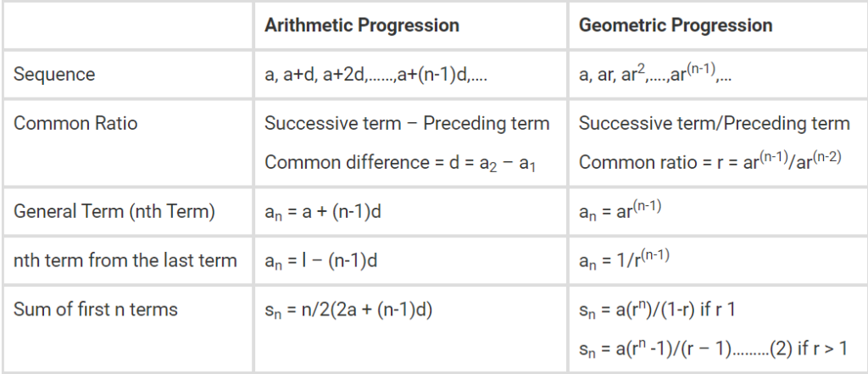
Task: Click Successive term – Preceding term text
Action: [x=407, y=124]
